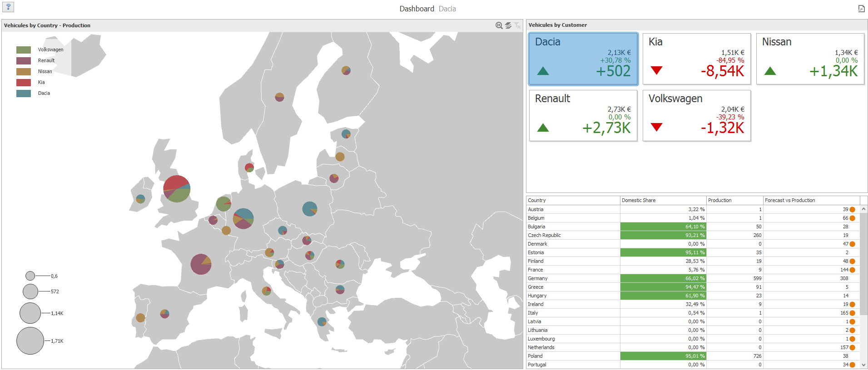Click Vehicules by Customer panel caption

[x=557, y=25]
